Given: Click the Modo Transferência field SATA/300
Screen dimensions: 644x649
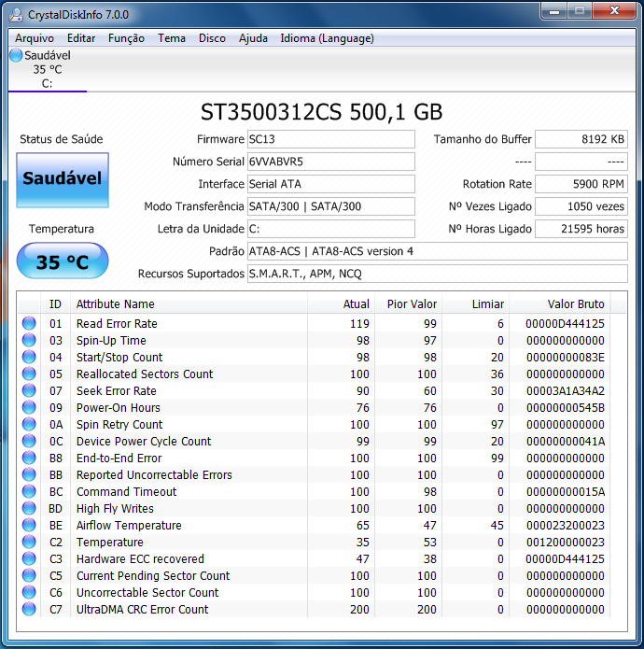Looking at the screenshot, I should click(x=331, y=206).
